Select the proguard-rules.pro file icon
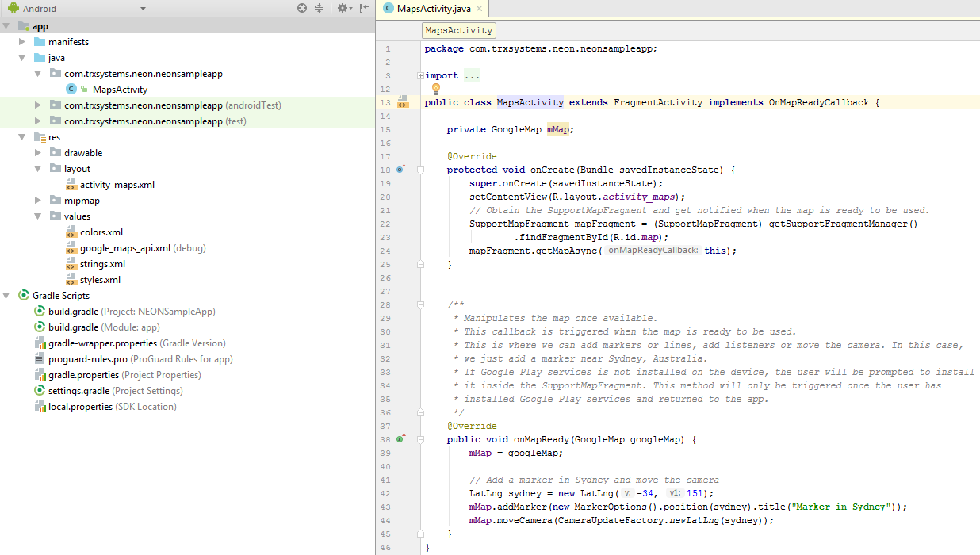 coord(40,359)
